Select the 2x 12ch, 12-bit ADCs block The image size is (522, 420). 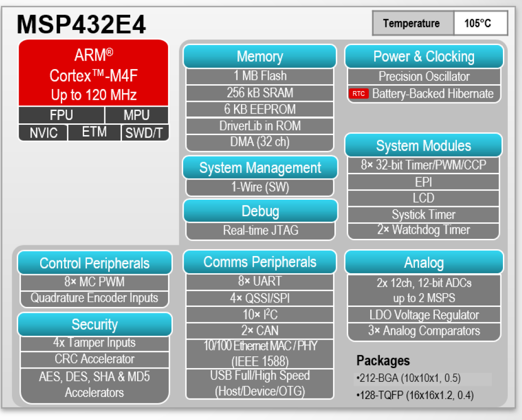click(424, 290)
